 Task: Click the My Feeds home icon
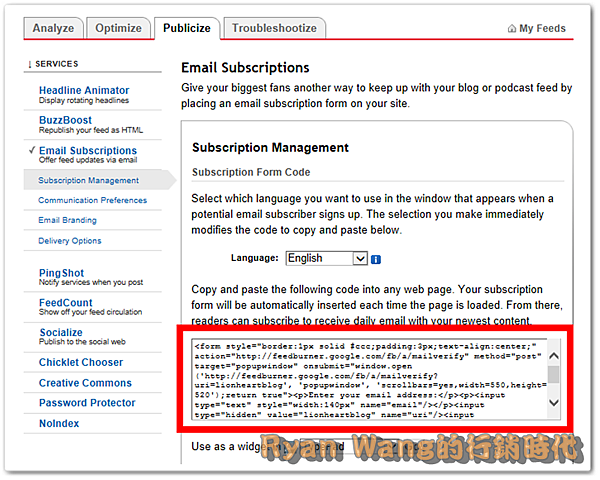(x=512, y=29)
